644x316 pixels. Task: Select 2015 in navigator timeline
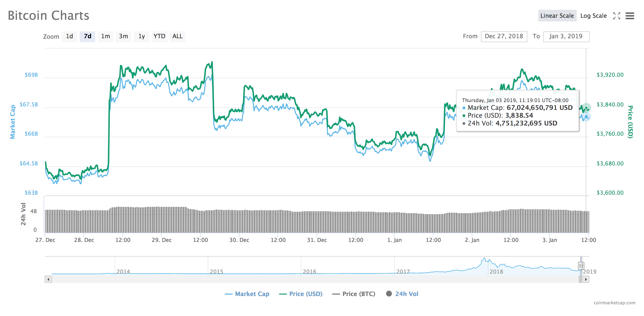216,271
